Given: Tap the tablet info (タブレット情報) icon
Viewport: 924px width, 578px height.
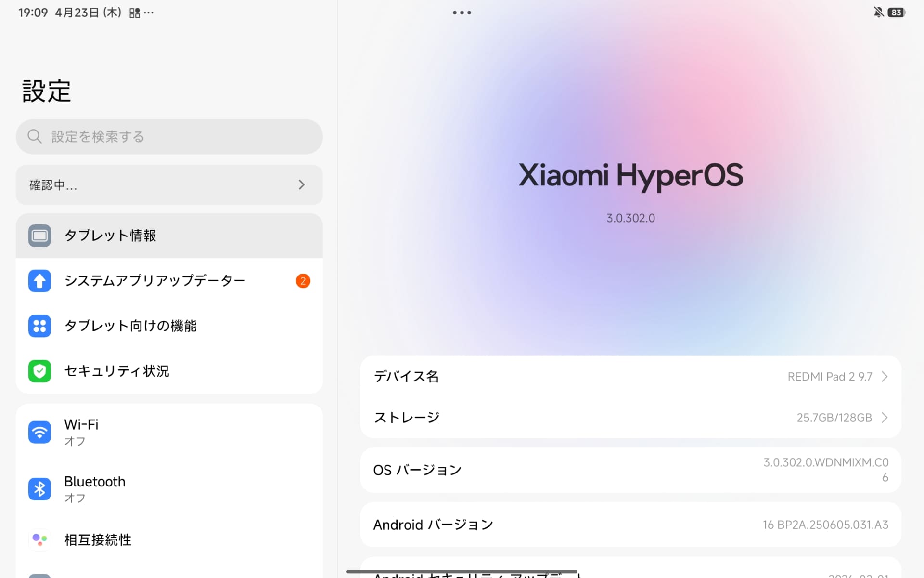Looking at the screenshot, I should 39,236.
